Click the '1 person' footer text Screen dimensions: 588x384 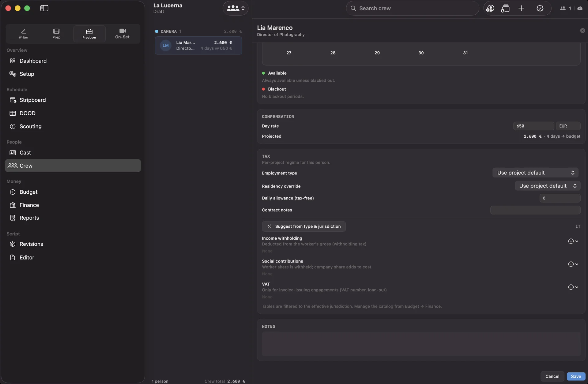coord(160,381)
